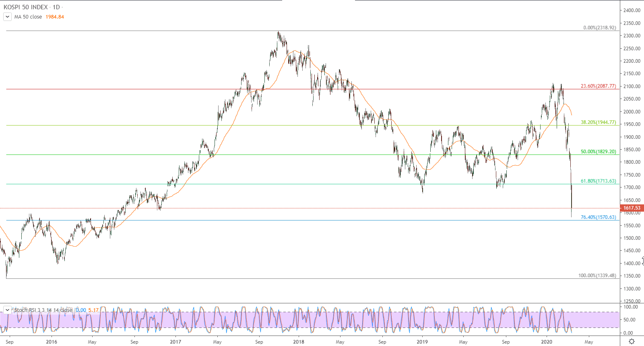The width and height of the screenshot is (644, 346).
Task: Click the 1300.00 price axis tick
Action: 632,289
